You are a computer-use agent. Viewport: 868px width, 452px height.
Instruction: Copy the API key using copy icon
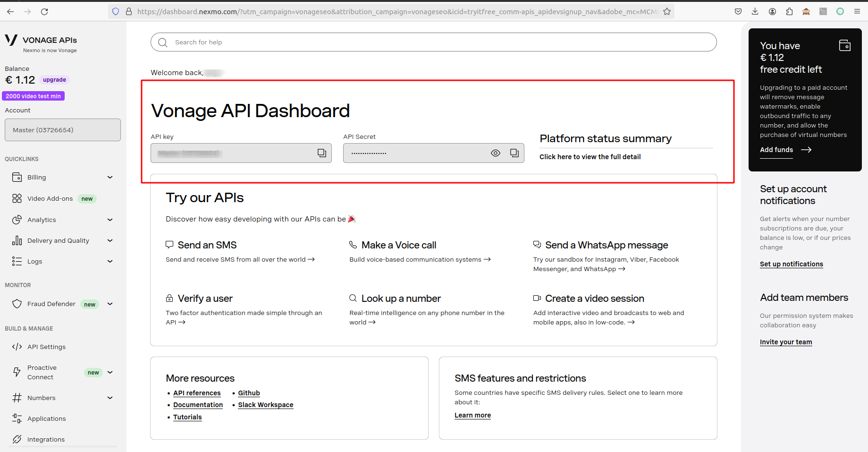[321, 153]
